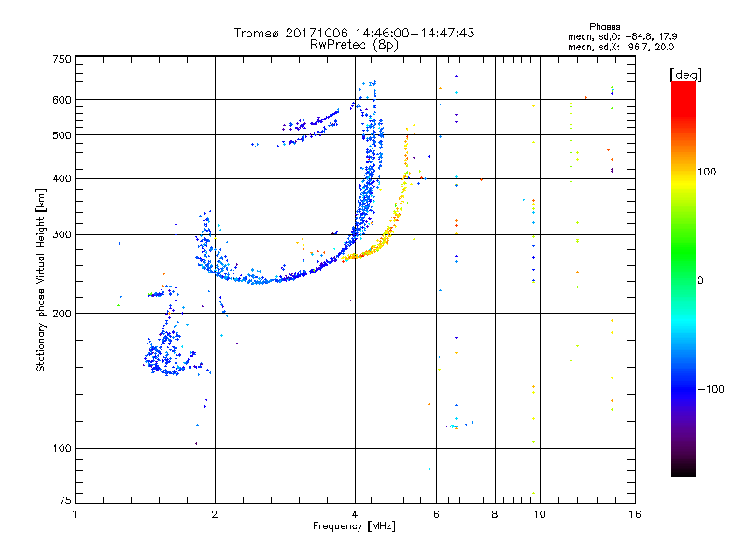Click the y-axis tick label "500"
This screenshot has width=747, height=560.
point(62,135)
